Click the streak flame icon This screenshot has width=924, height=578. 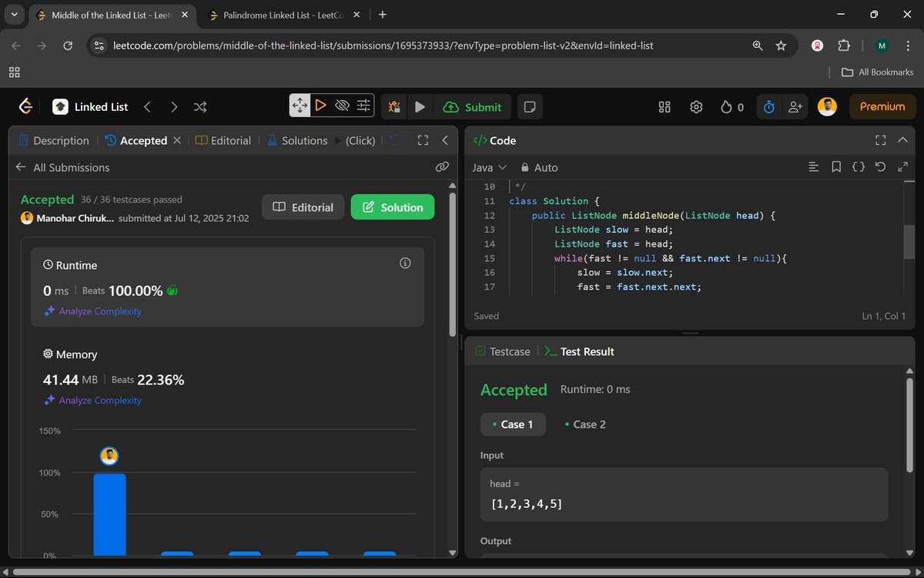point(726,107)
